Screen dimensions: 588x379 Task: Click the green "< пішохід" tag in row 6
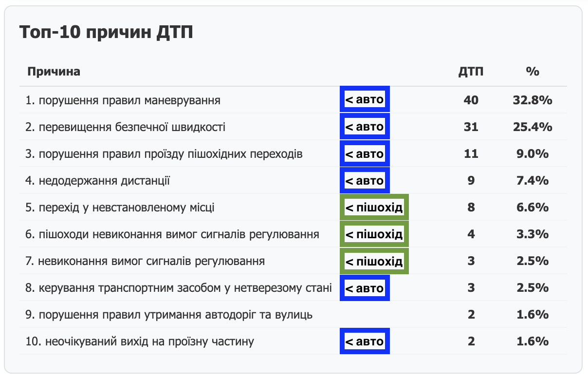click(x=374, y=234)
